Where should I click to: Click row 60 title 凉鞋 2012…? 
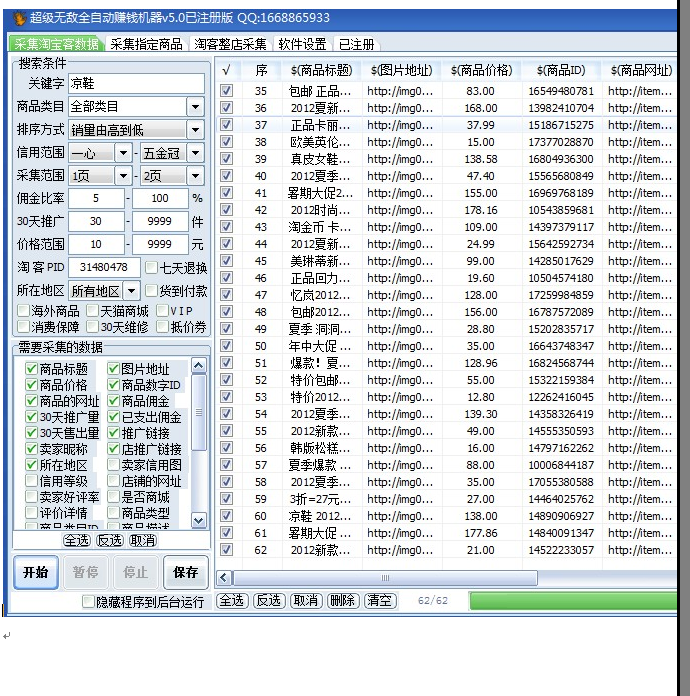pyautogui.click(x=320, y=516)
